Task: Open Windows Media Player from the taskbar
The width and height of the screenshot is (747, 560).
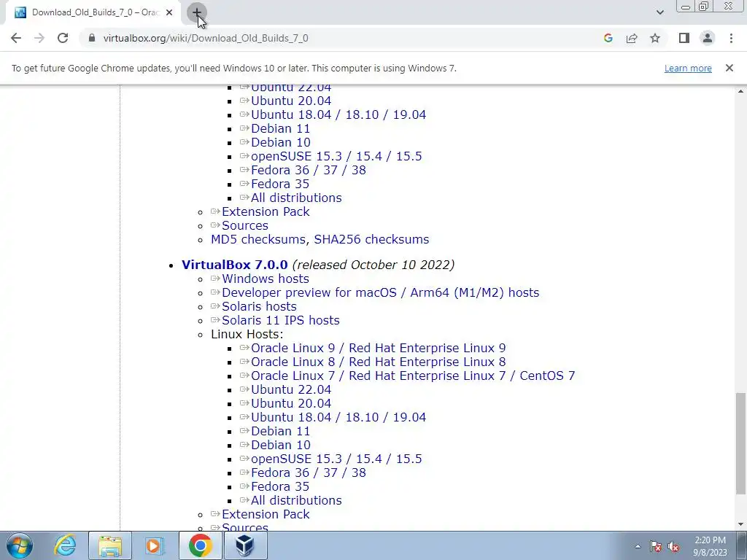Action: (155, 545)
